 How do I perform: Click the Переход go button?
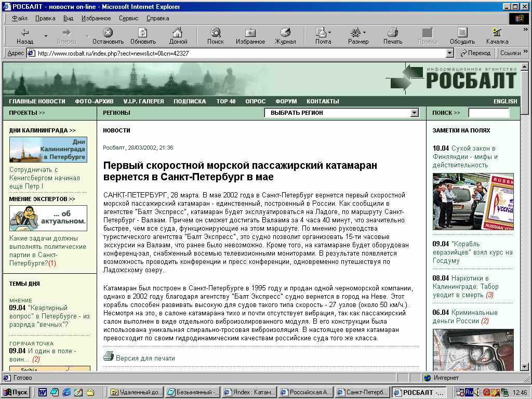click(475, 53)
